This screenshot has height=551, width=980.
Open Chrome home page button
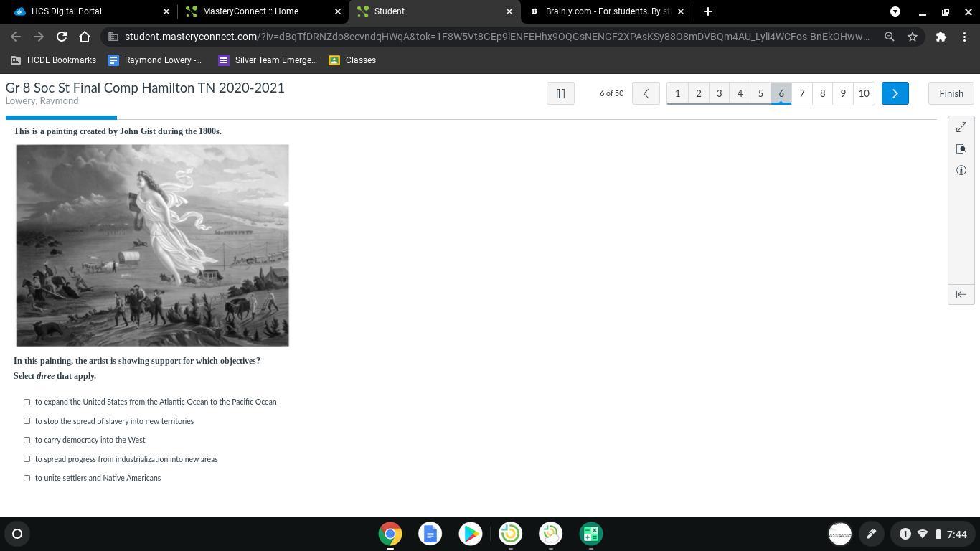[85, 37]
